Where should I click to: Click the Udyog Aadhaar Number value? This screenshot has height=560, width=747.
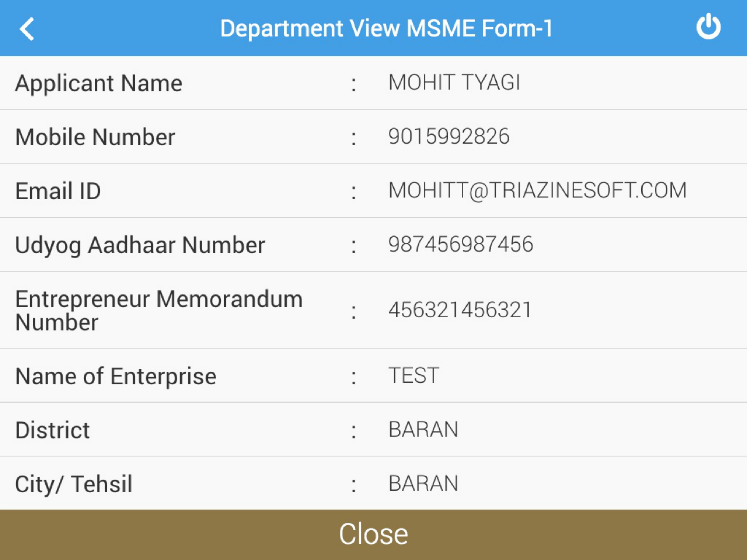tap(461, 244)
